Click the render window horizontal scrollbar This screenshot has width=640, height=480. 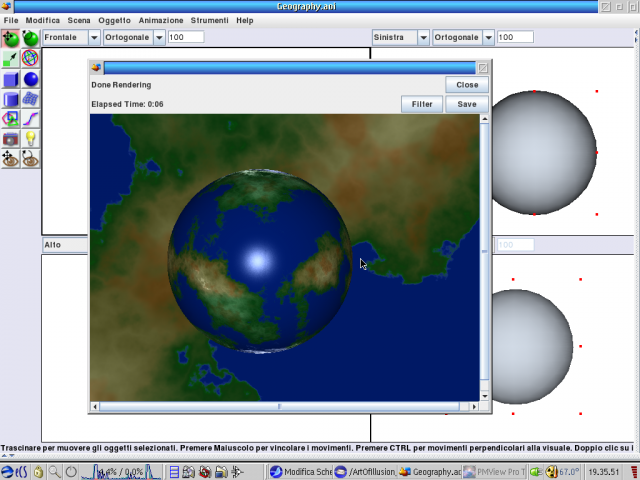tap(280, 407)
